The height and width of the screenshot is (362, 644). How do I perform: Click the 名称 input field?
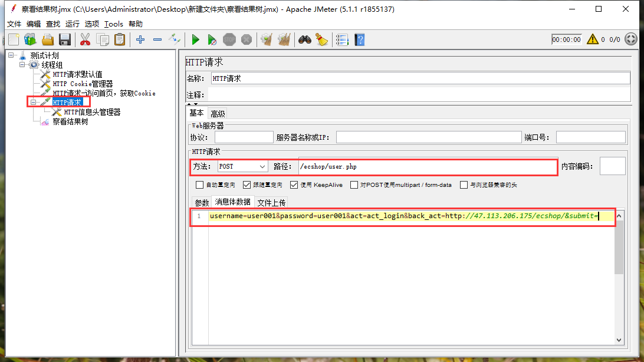click(420, 78)
